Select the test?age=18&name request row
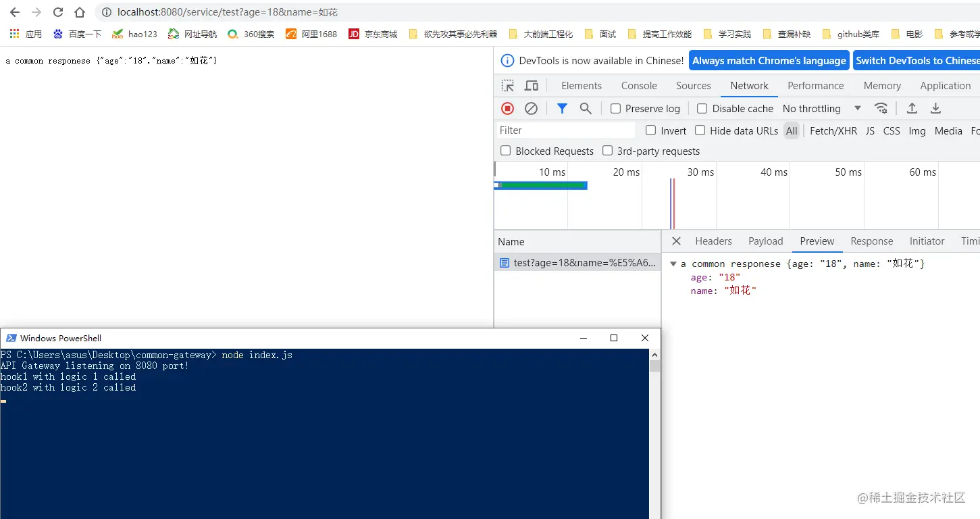The height and width of the screenshot is (519, 980). pos(577,263)
